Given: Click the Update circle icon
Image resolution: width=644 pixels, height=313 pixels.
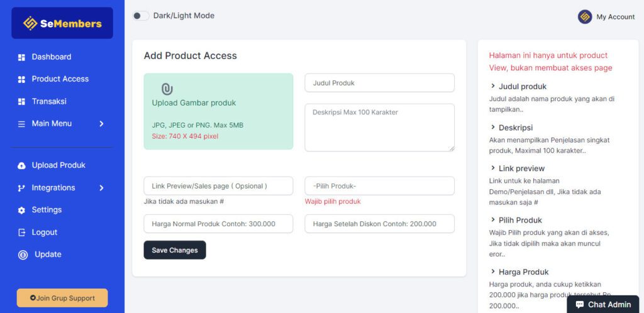Looking at the screenshot, I should (23, 255).
